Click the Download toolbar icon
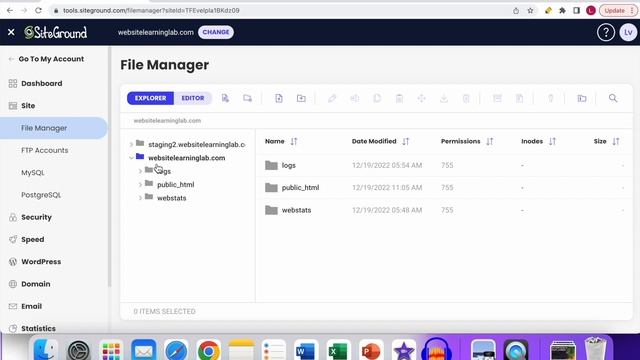This screenshot has height=360, width=640. 444,98
